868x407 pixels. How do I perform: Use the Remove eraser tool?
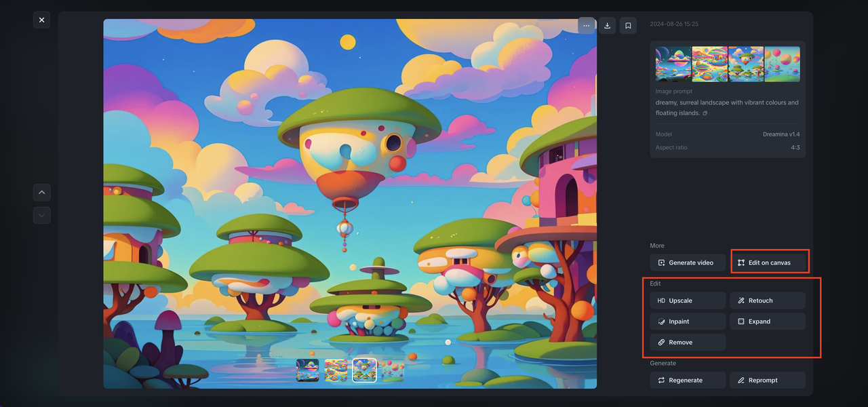[x=688, y=343]
